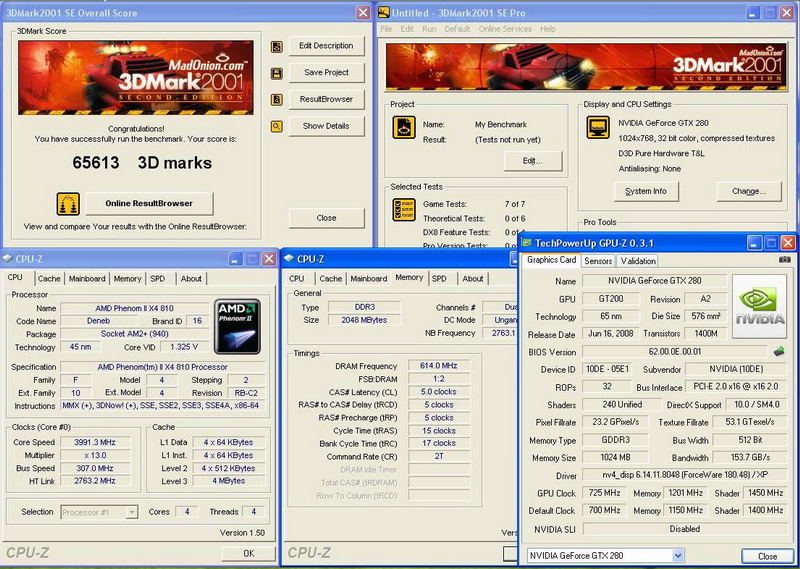
Task: Click the monitor icon in Display and CPU Settings
Action: tap(597, 127)
